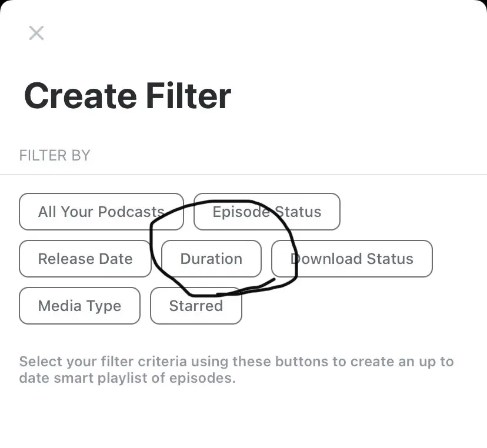This screenshot has width=487, height=448.
Task: Choose the Episode Status filter option
Action: pos(267,212)
